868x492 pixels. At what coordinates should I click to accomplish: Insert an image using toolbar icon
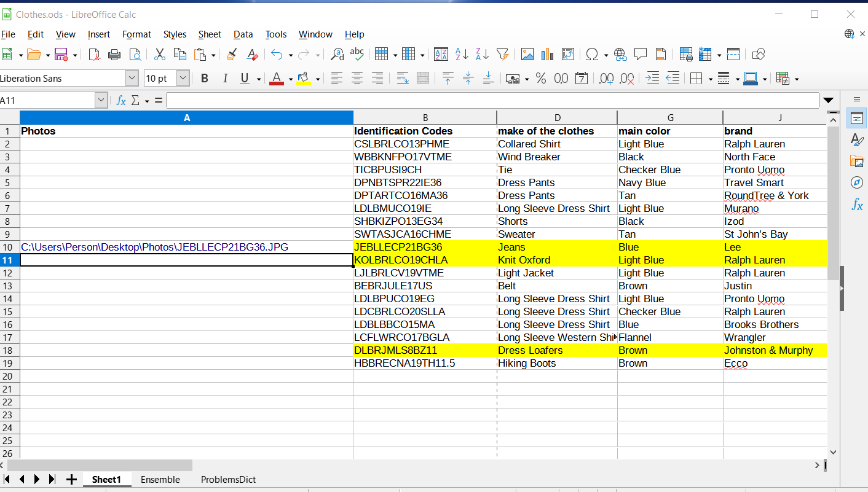527,54
